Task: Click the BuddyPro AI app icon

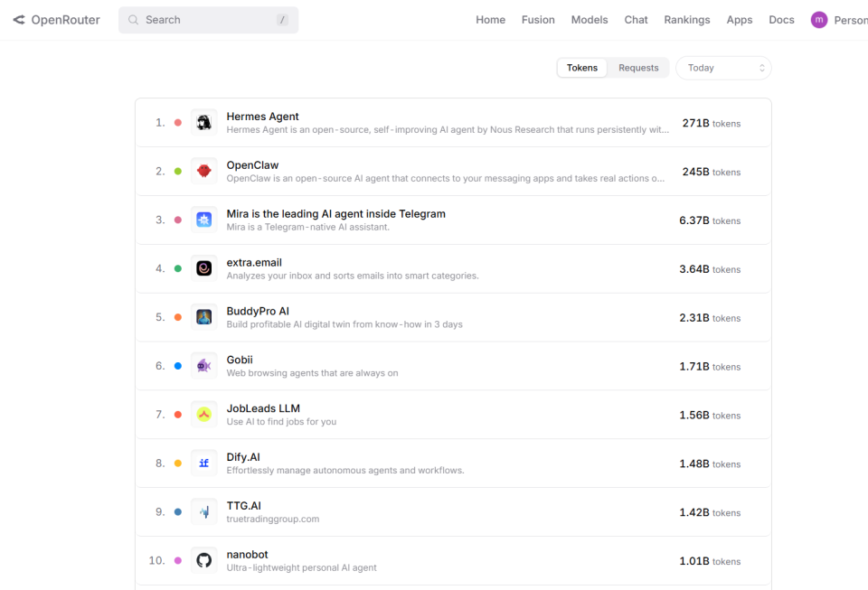Action: tap(204, 317)
